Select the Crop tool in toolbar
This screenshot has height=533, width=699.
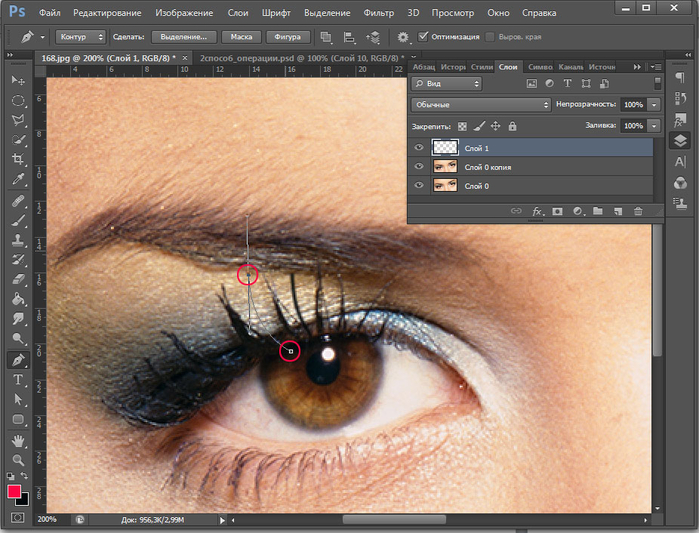click(18, 160)
